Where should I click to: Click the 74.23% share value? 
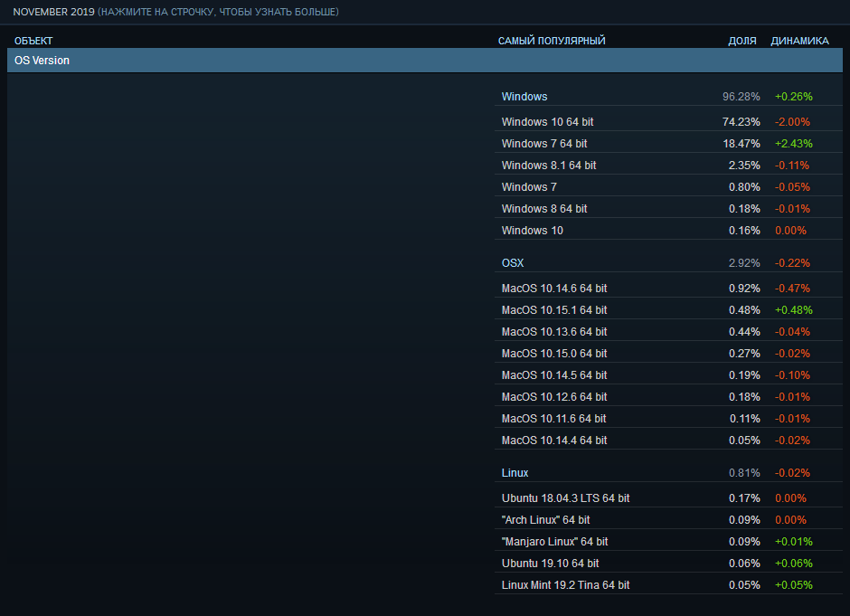(x=741, y=122)
